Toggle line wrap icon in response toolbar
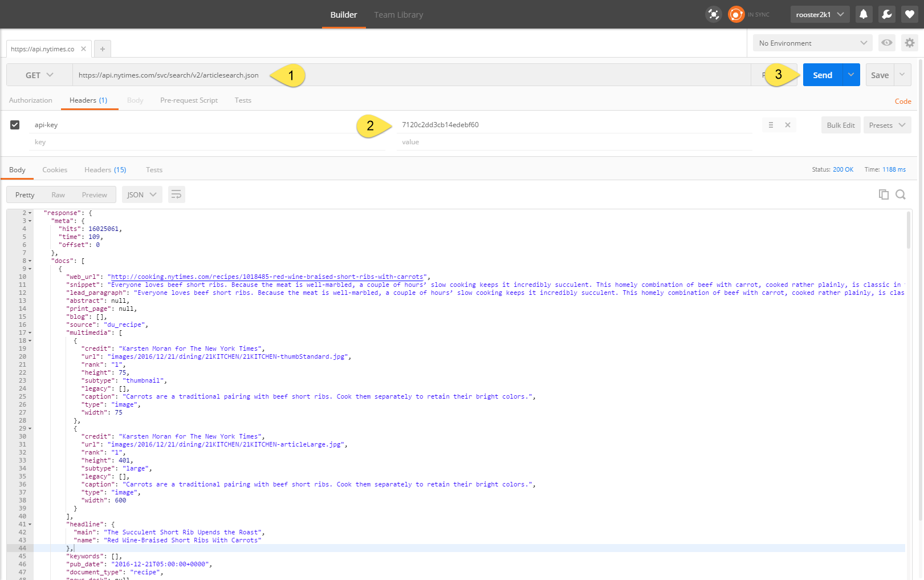924x580 pixels. pyautogui.click(x=177, y=194)
